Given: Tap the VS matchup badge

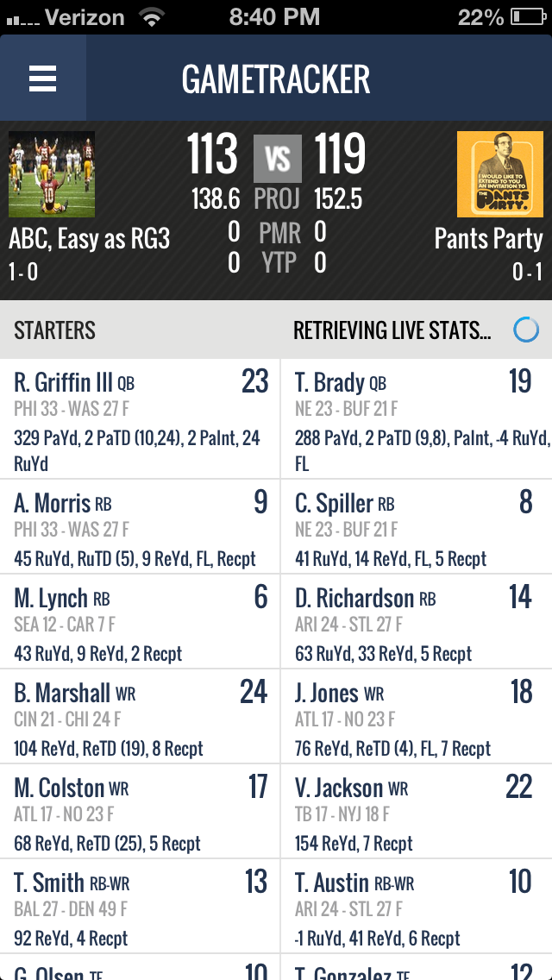Looking at the screenshot, I should point(277,158).
